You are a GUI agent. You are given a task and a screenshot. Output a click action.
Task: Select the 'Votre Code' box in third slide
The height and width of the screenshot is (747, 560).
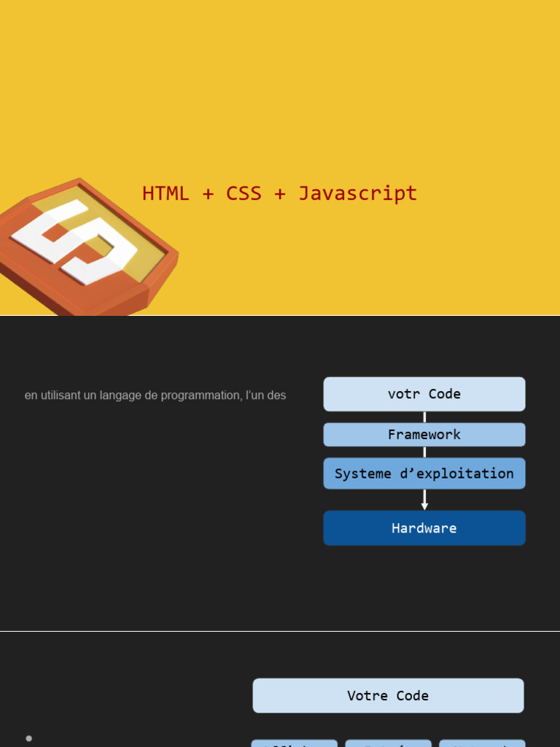[388, 695]
